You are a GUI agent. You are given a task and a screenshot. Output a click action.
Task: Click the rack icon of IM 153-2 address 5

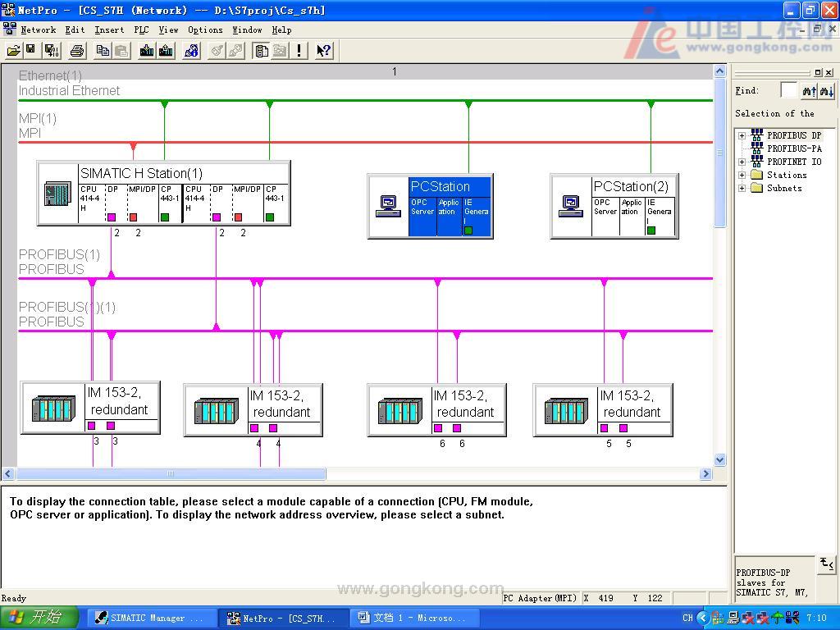coord(566,411)
